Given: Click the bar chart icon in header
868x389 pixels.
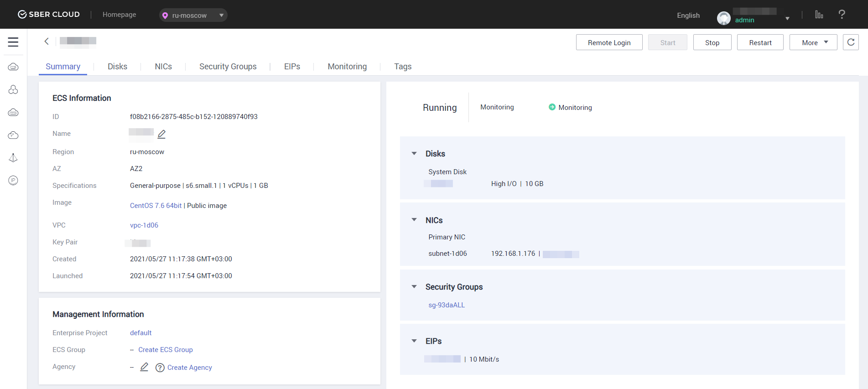Looking at the screenshot, I should [x=819, y=15].
